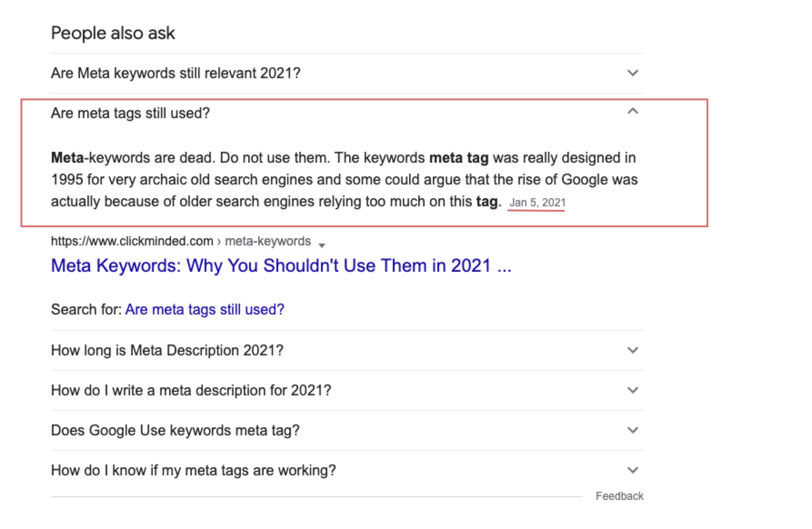Click the Feedback link
Viewport: 812px width, 529px height.
[x=619, y=496]
